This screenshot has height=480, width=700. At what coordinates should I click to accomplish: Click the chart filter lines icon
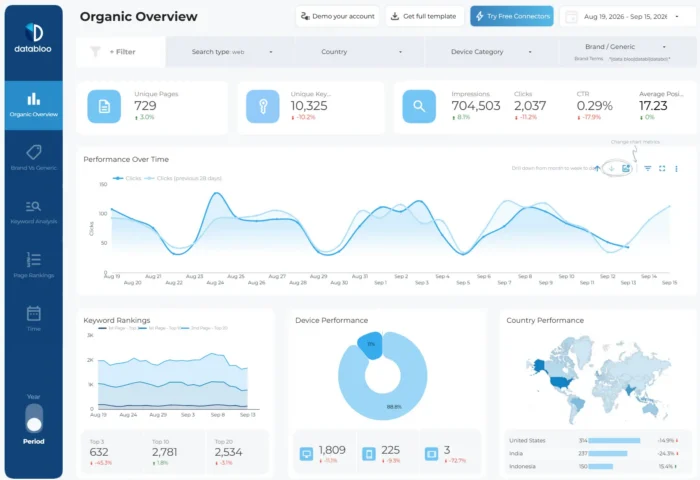point(648,168)
